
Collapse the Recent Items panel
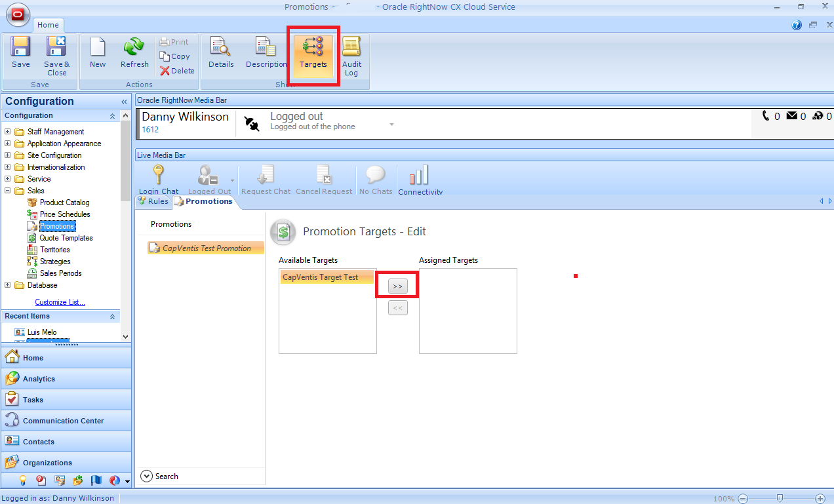click(x=112, y=317)
